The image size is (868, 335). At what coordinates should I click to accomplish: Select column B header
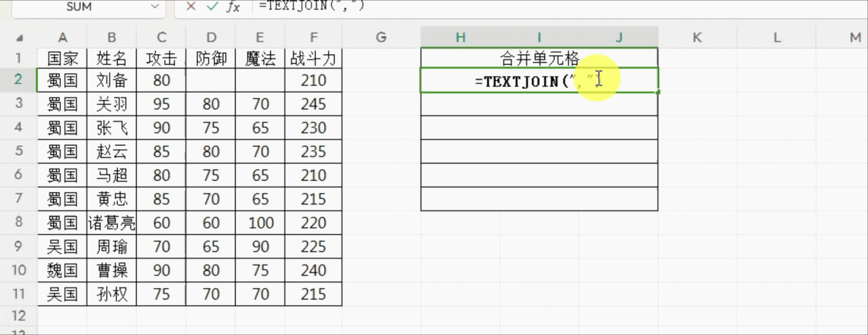[112, 37]
